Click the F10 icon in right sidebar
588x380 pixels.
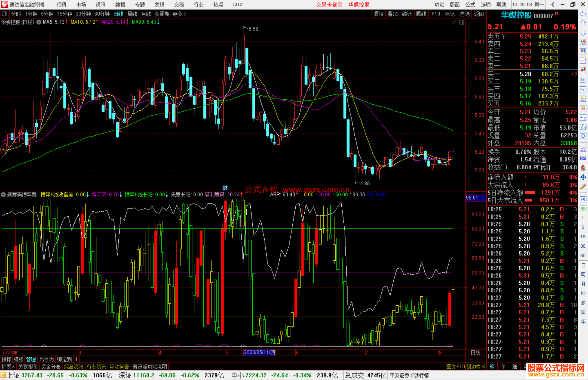point(583,89)
